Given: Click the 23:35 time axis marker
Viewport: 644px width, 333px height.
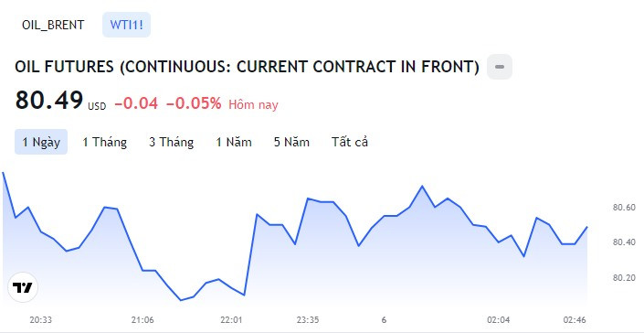Looking at the screenshot, I should click(x=308, y=320).
